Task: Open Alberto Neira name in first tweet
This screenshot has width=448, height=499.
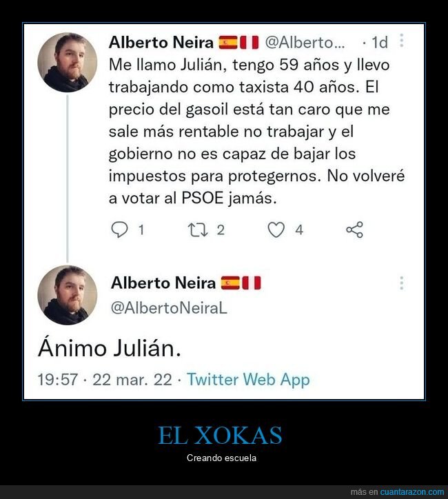Action: [x=161, y=42]
